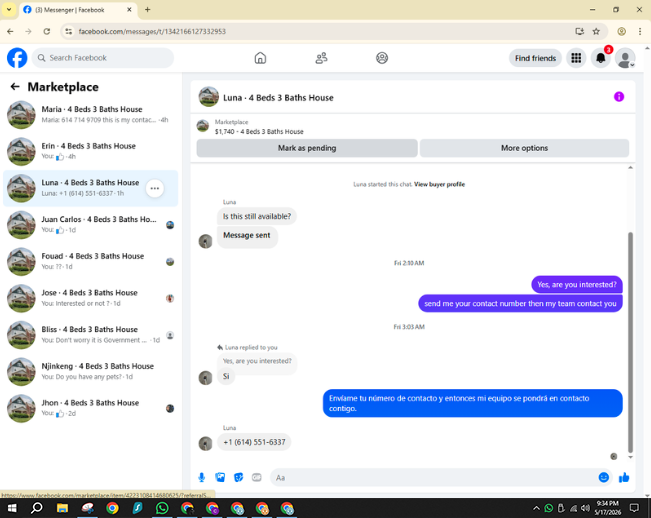Click the install app icon in address bar
The image size is (651, 518).
(x=579, y=32)
